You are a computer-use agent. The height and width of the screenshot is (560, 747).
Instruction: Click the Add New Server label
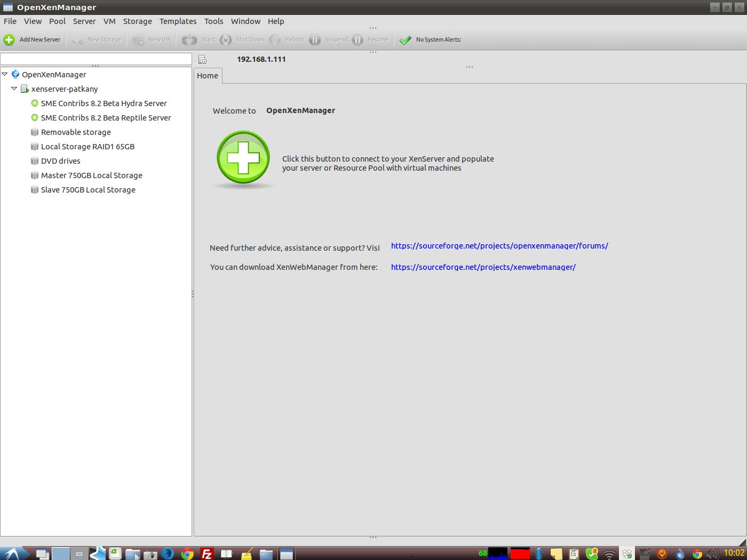pos(40,40)
